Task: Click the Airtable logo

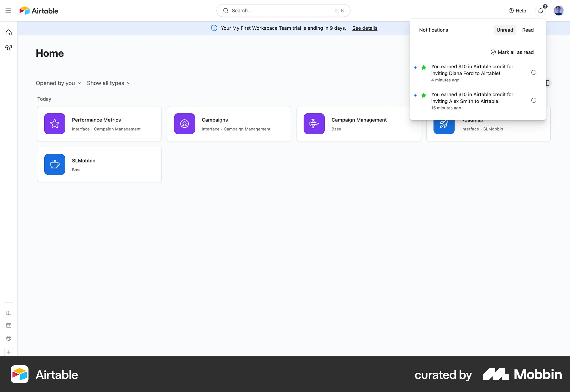Action: coord(38,10)
